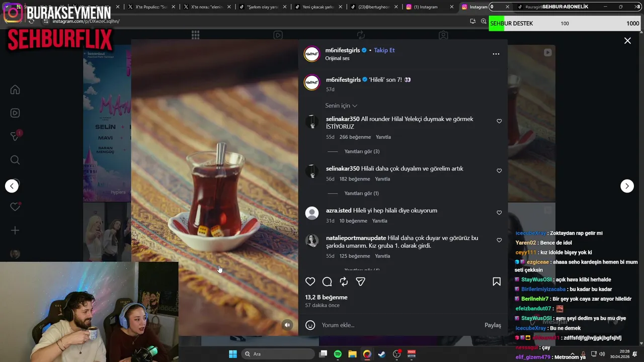Open the system volume tray icon
The width and height of the screenshot is (644, 362).
602,354
